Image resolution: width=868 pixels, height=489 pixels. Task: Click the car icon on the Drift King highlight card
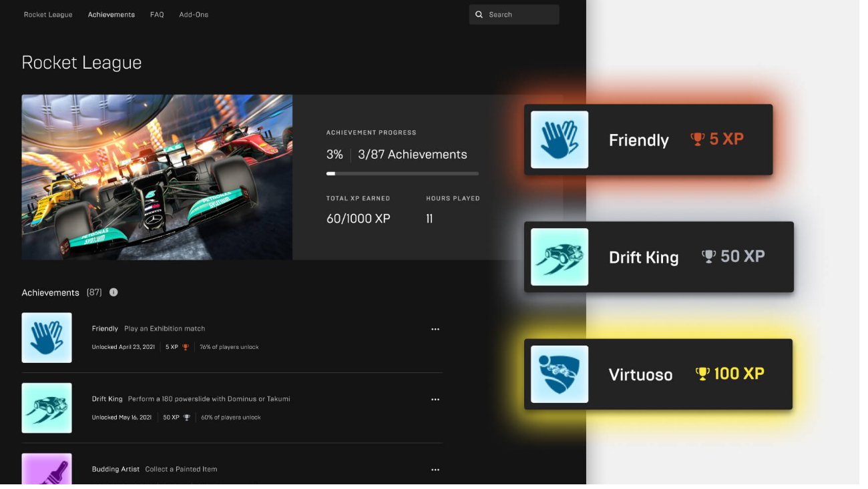pos(560,257)
